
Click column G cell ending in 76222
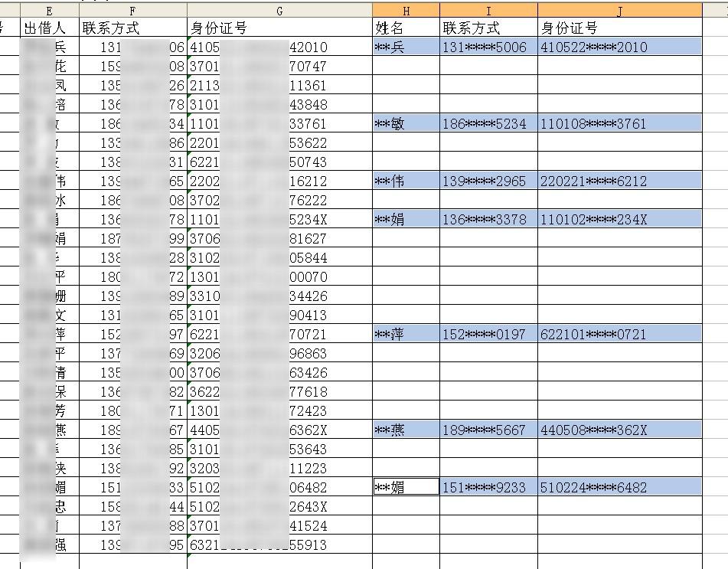click(x=279, y=200)
